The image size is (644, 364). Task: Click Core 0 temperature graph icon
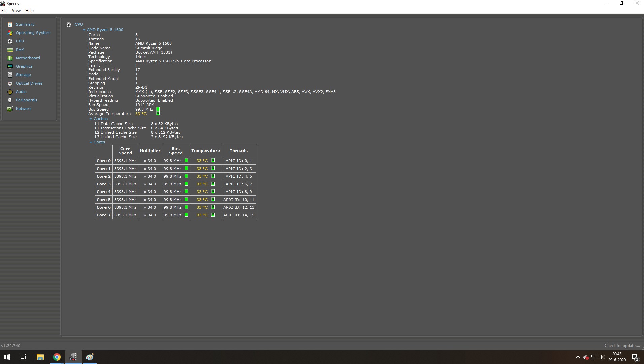pos(213,161)
